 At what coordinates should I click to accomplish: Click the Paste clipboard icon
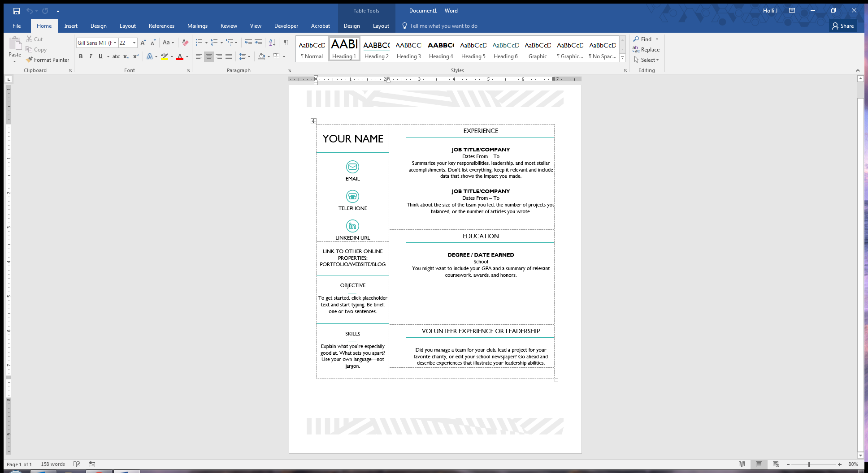click(x=15, y=44)
